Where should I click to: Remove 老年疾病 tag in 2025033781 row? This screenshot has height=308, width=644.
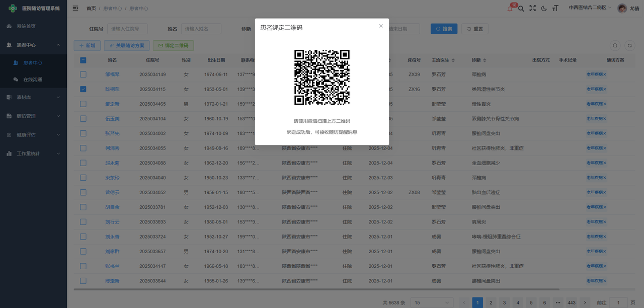(605, 207)
